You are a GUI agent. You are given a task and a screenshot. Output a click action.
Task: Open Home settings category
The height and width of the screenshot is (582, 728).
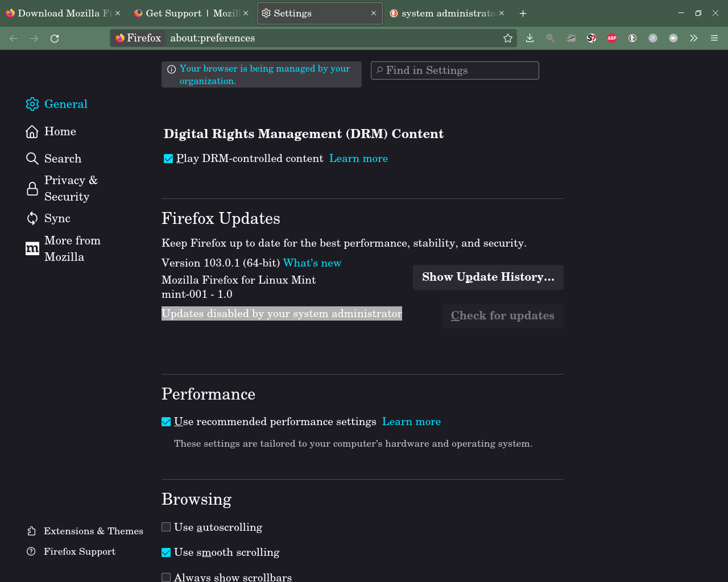click(51, 131)
